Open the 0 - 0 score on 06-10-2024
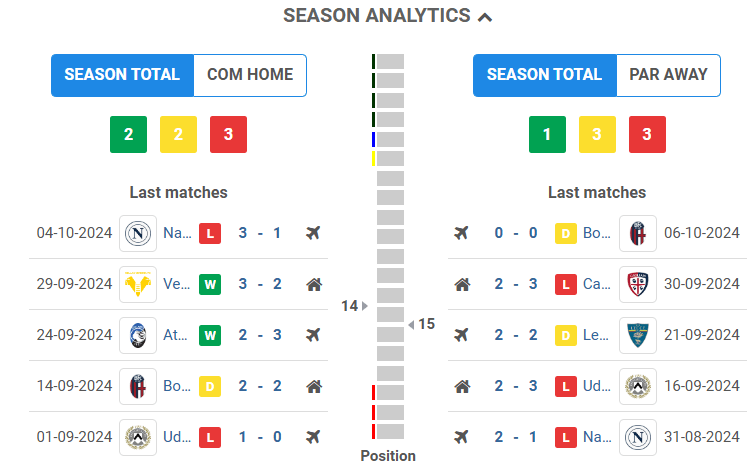Image resolution: width=753 pixels, height=465 pixels. (x=515, y=234)
